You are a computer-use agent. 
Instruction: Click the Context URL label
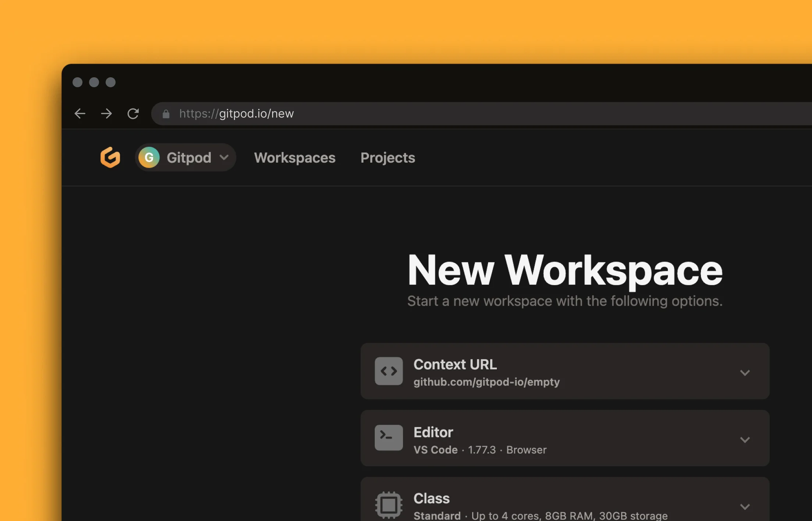pyautogui.click(x=455, y=364)
